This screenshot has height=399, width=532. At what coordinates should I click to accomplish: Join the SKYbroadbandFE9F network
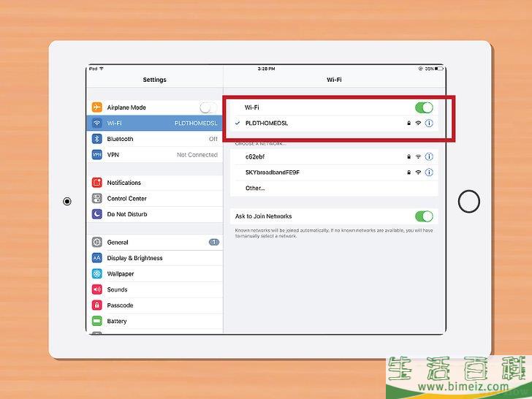[334, 172]
